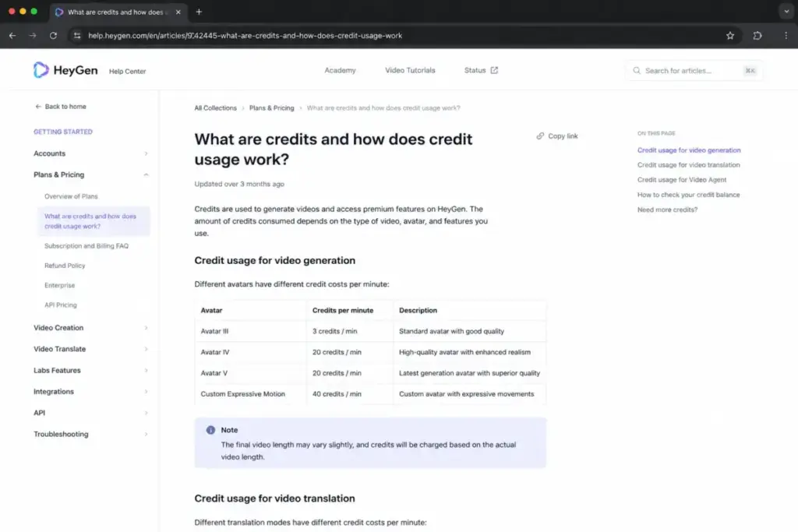This screenshot has height=532, width=798.
Task: Open Refund Policy article
Action: coord(65,266)
